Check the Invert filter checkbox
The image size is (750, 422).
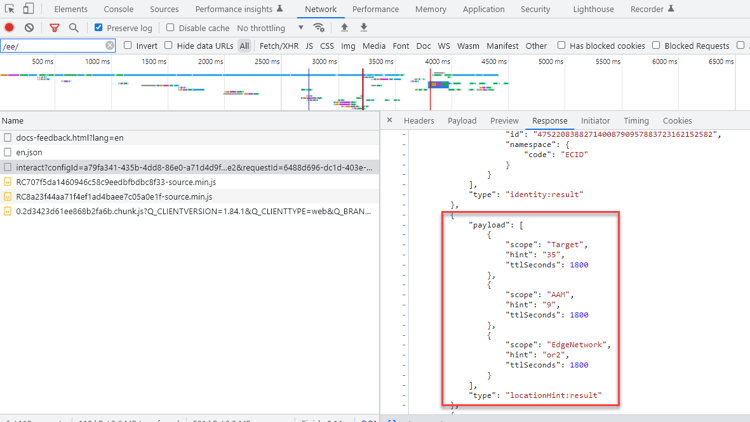coord(128,46)
